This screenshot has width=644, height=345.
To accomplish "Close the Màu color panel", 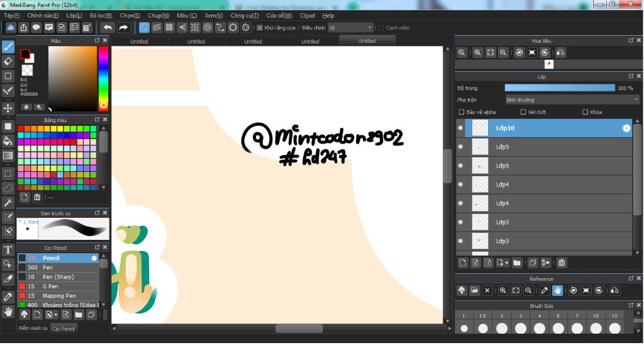I will (105, 40).
